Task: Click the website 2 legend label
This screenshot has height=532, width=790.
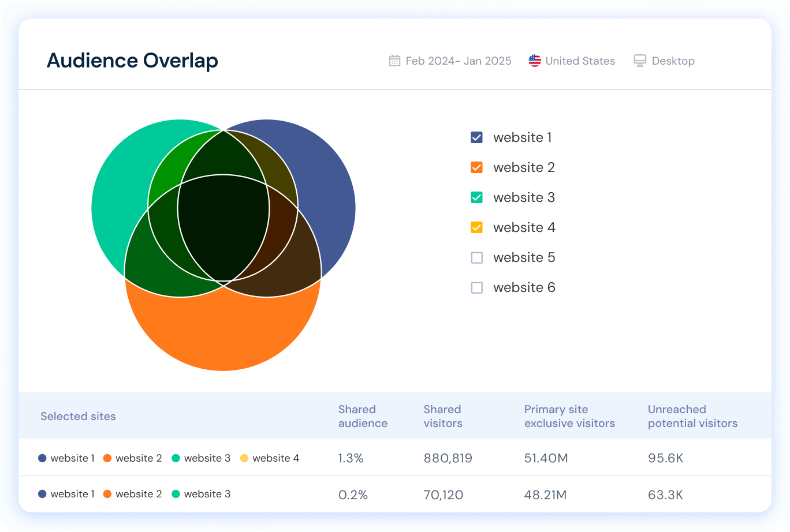Action: coord(523,167)
